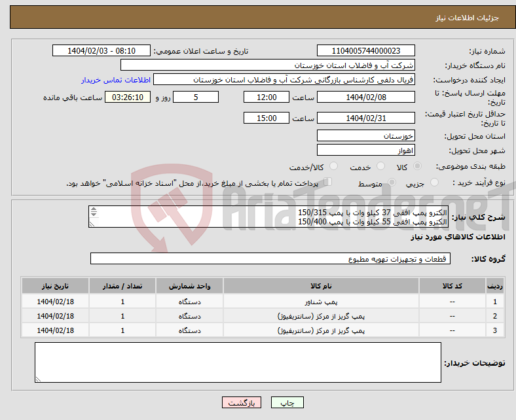Select the کالا radio button
This screenshot has height=420, width=516.
coord(418,167)
